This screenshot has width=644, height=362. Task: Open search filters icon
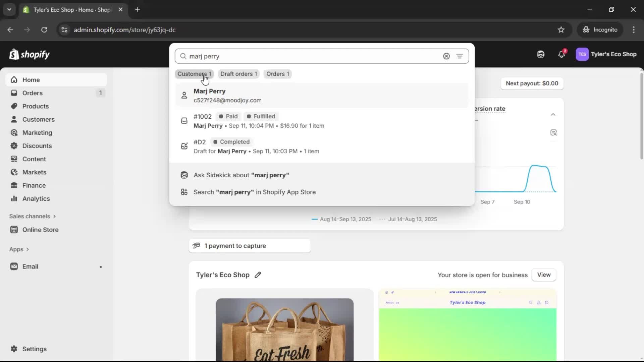point(460,56)
